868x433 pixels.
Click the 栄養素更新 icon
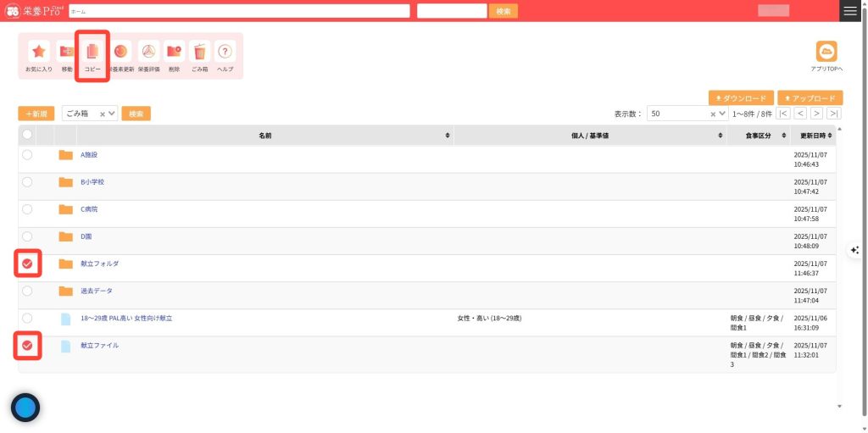121,52
